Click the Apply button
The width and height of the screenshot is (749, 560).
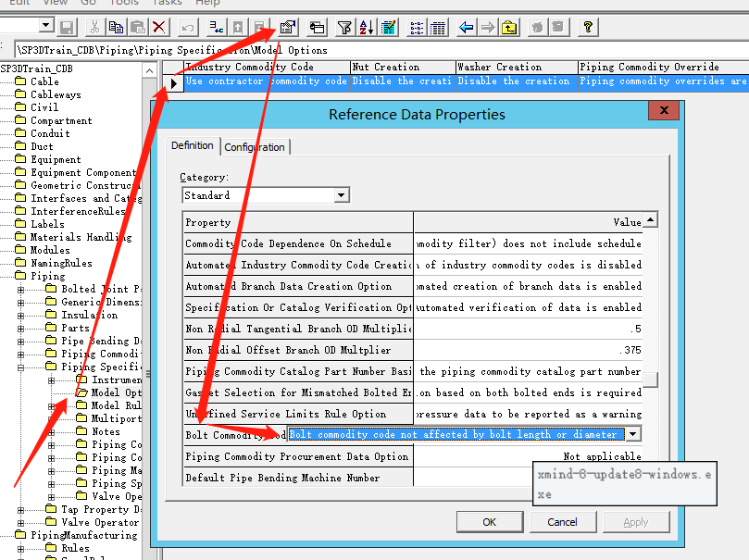coord(636,522)
